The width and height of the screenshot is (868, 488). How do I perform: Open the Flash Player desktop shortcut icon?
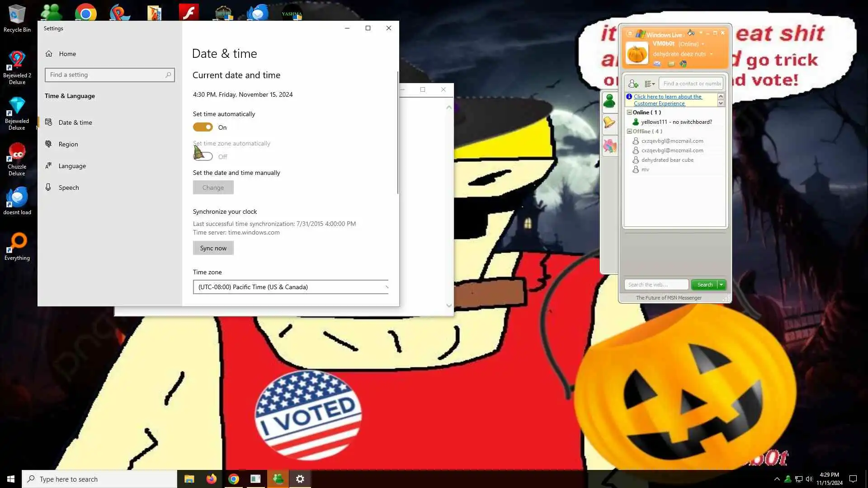tap(189, 12)
